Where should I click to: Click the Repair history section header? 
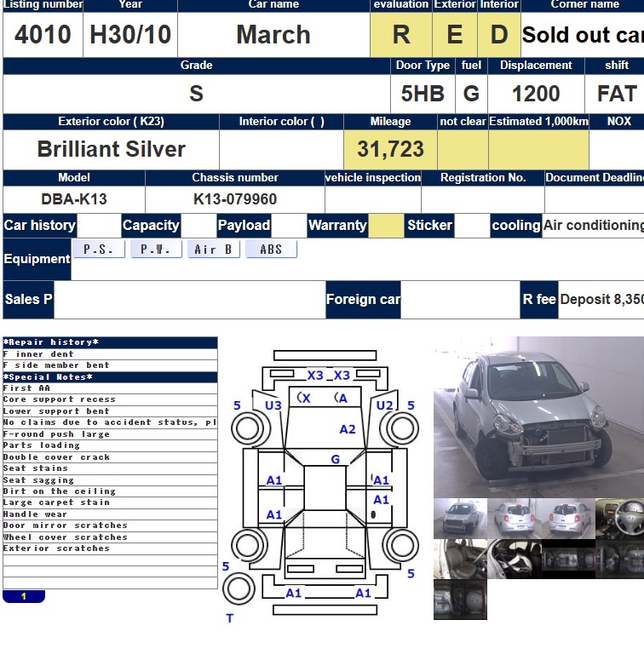[110, 342]
